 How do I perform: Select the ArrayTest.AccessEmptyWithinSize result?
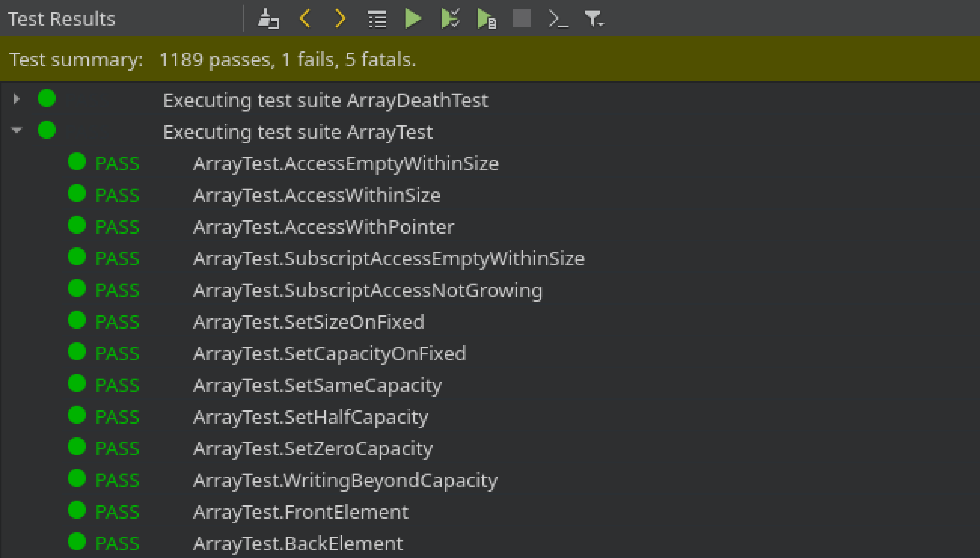point(345,164)
